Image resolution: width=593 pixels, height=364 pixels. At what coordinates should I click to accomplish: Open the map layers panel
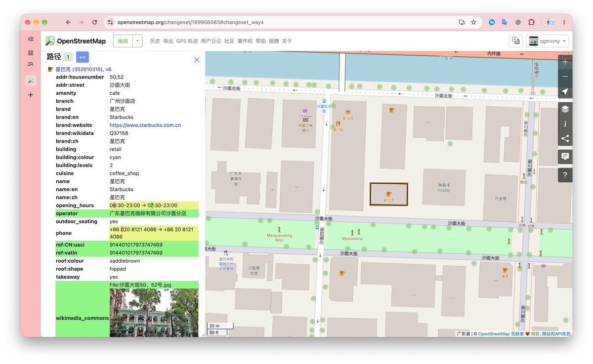[565, 109]
